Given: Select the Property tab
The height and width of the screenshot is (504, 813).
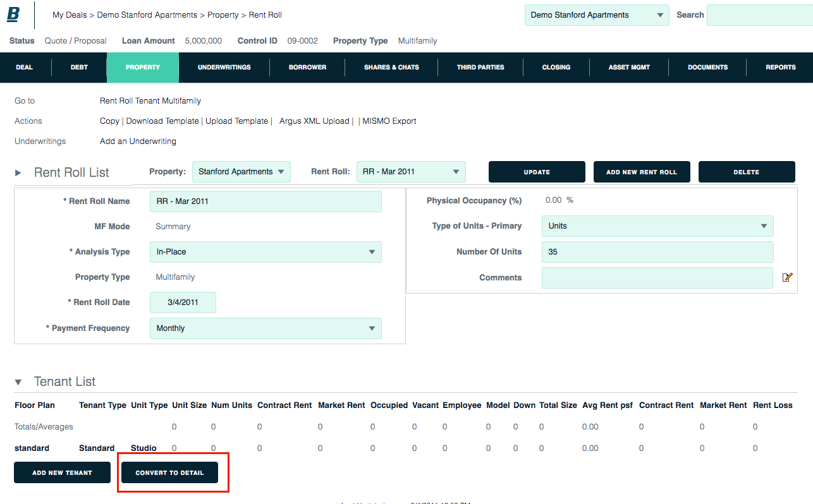Looking at the screenshot, I should pos(143,67).
